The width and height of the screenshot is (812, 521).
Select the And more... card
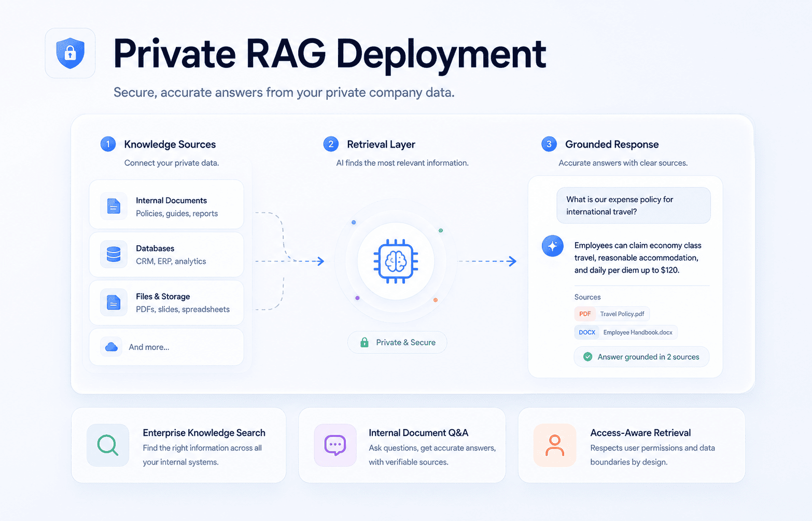166,347
